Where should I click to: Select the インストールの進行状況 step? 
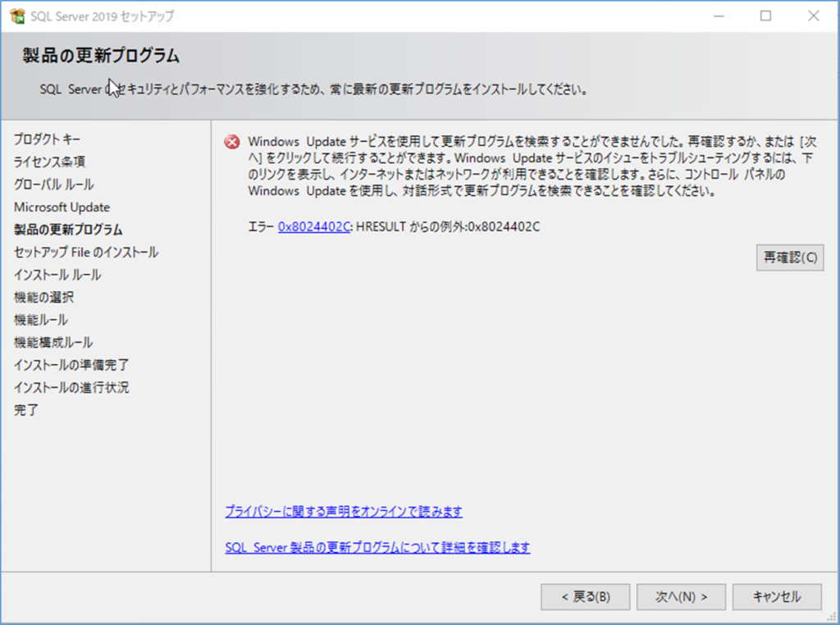[x=71, y=387]
